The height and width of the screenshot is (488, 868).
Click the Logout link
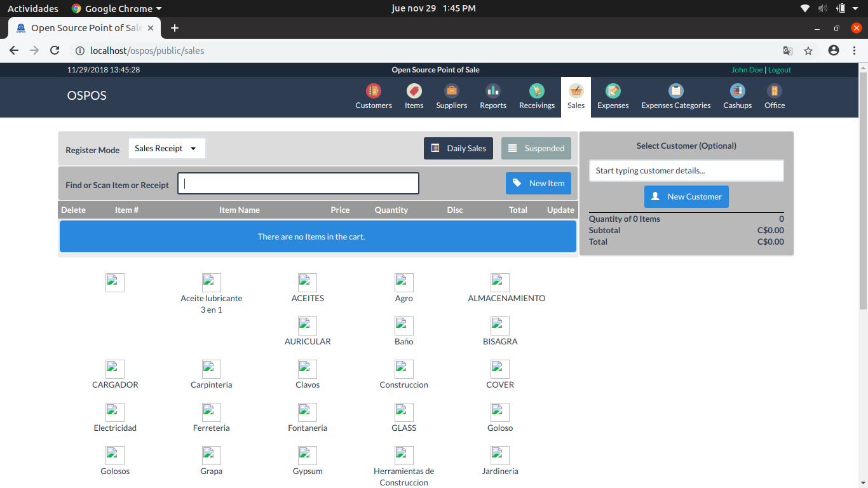[779, 69]
